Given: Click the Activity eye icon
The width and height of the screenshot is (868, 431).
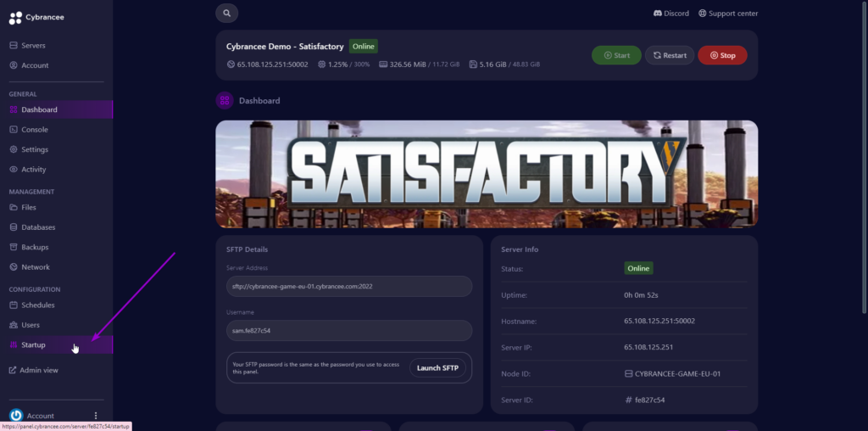Looking at the screenshot, I should (14, 170).
